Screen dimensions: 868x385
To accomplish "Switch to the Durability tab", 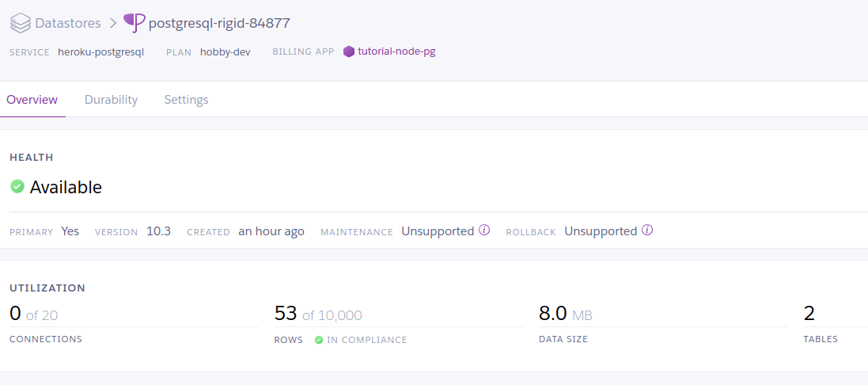I will coord(112,100).
